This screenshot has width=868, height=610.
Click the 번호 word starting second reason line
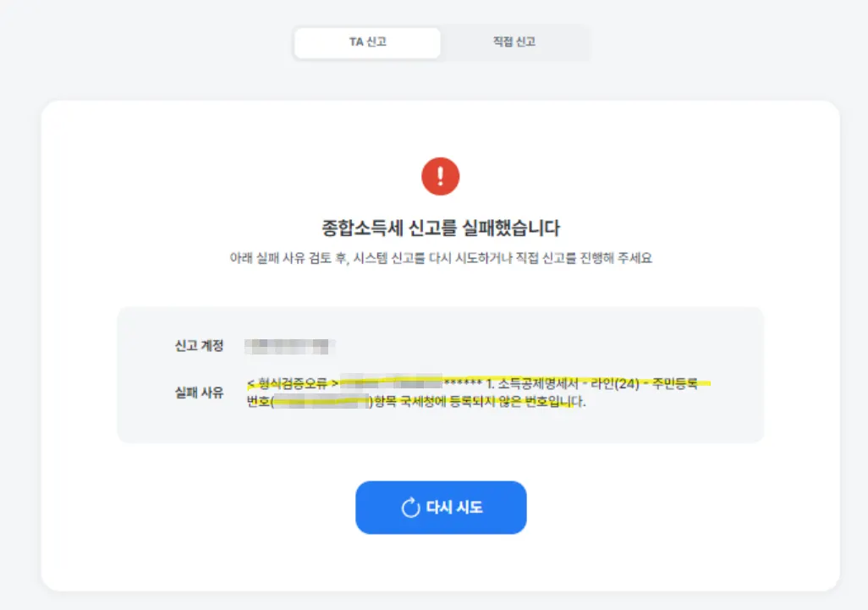[259, 401]
